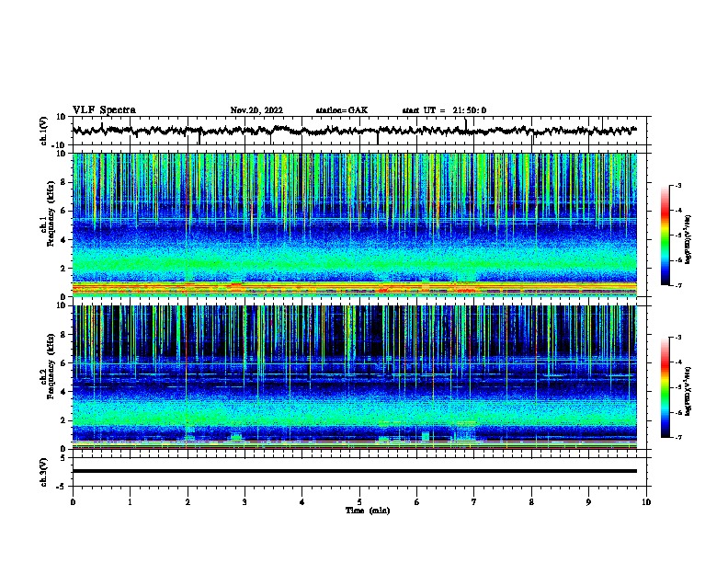Screen dimensions: 728x563
Task: Click the "-7" bottom value of the ch.2 colorbar
Action: (x=677, y=438)
